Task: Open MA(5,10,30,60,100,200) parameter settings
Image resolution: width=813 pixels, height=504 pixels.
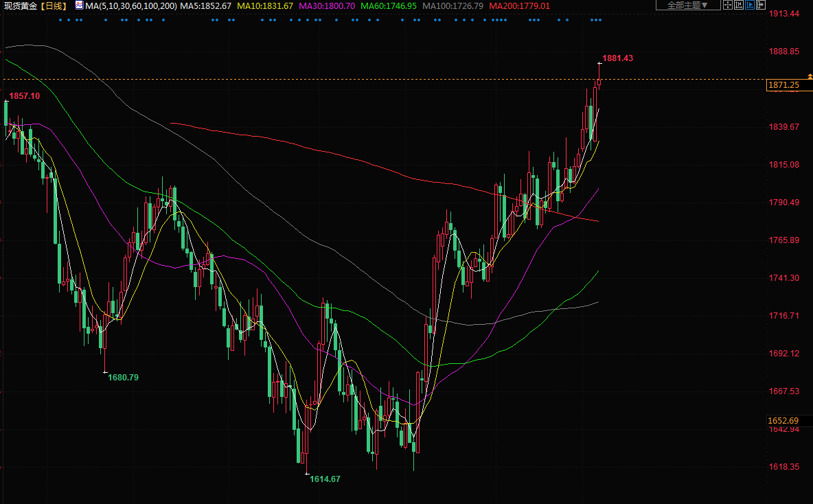Action: (130, 5)
